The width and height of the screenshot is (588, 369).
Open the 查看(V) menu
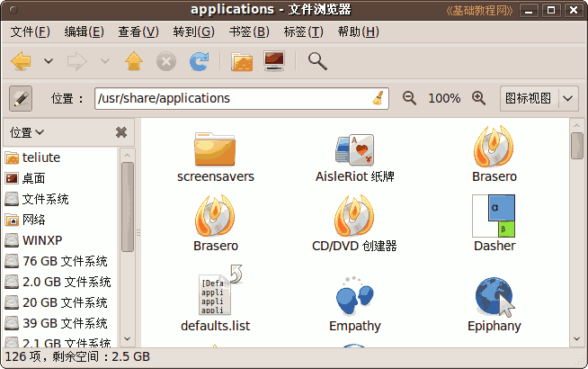(138, 31)
